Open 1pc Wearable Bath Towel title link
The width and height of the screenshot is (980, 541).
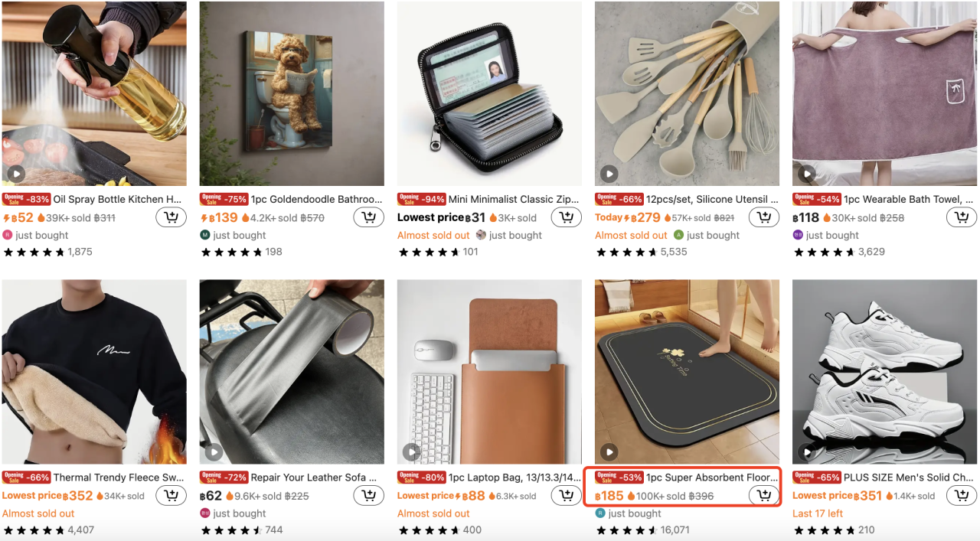tap(909, 199)
